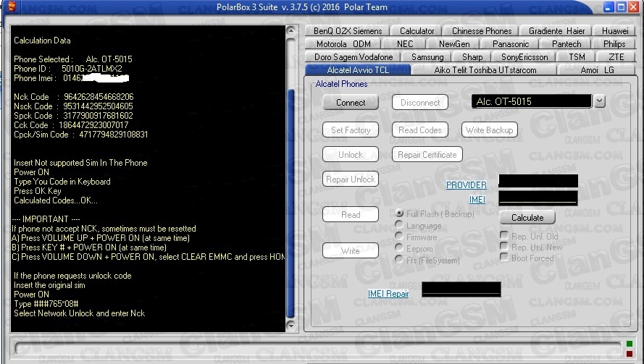
Task: Open the Sharp tab
Action: coord(472,57)
